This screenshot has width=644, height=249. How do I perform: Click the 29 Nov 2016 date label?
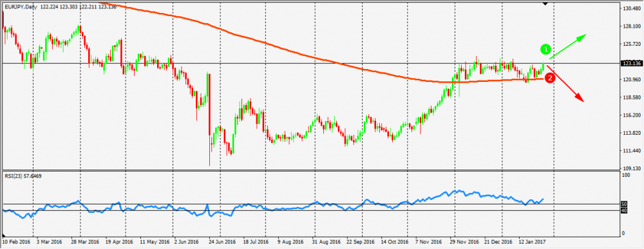465,241
